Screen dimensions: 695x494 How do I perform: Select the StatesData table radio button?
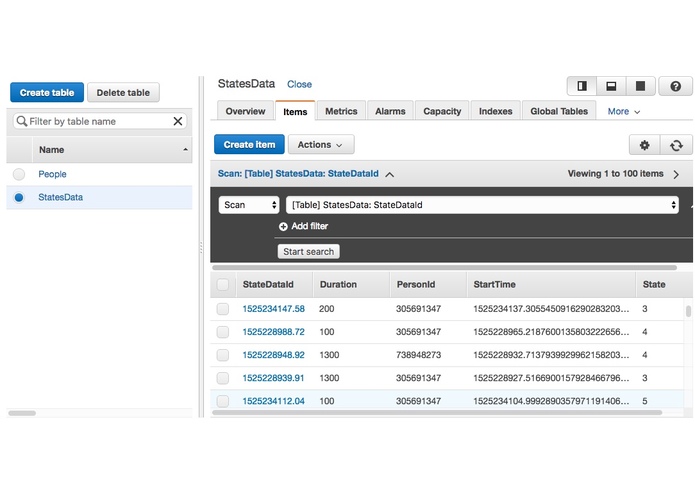[x=19, y=197]
